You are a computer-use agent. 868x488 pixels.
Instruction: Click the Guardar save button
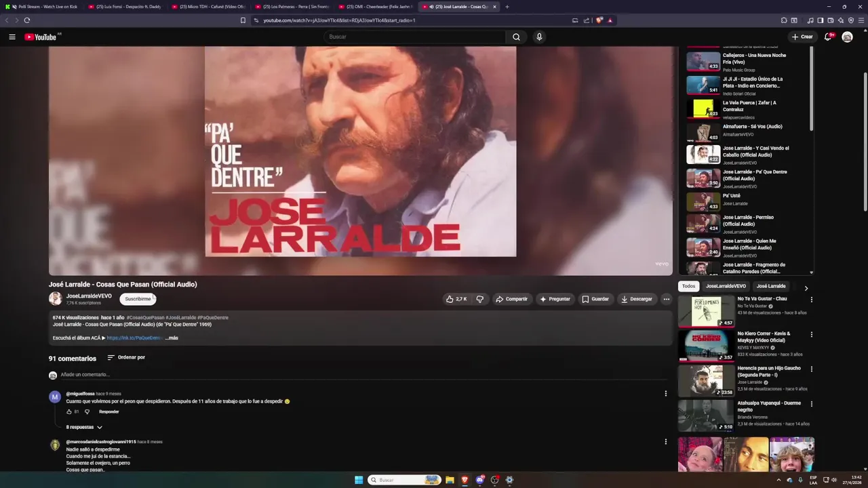click(x=595, y=299)
